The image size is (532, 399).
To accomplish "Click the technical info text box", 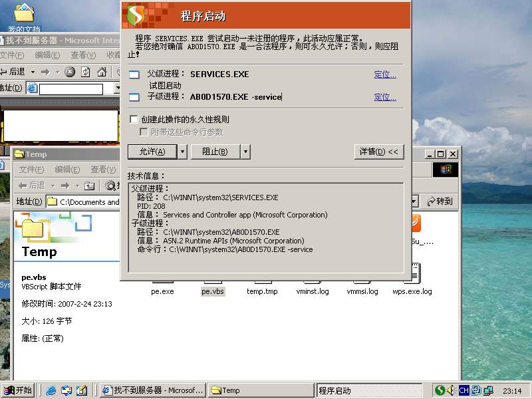I will (x=266, y=227).
